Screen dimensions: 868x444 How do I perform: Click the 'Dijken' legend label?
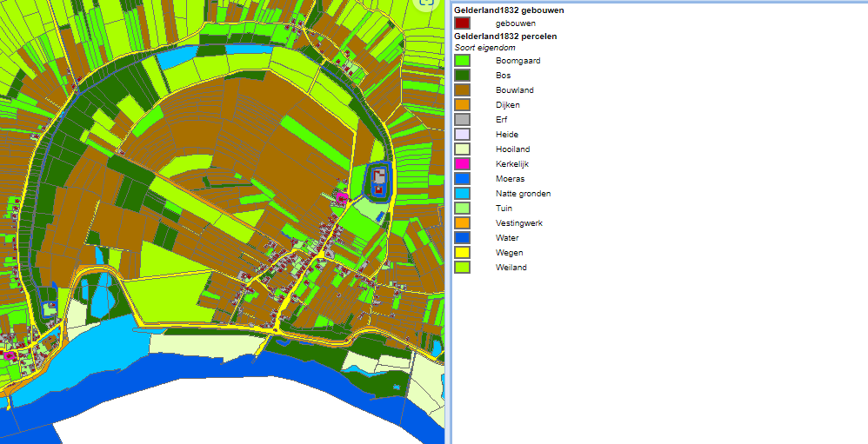508,105
